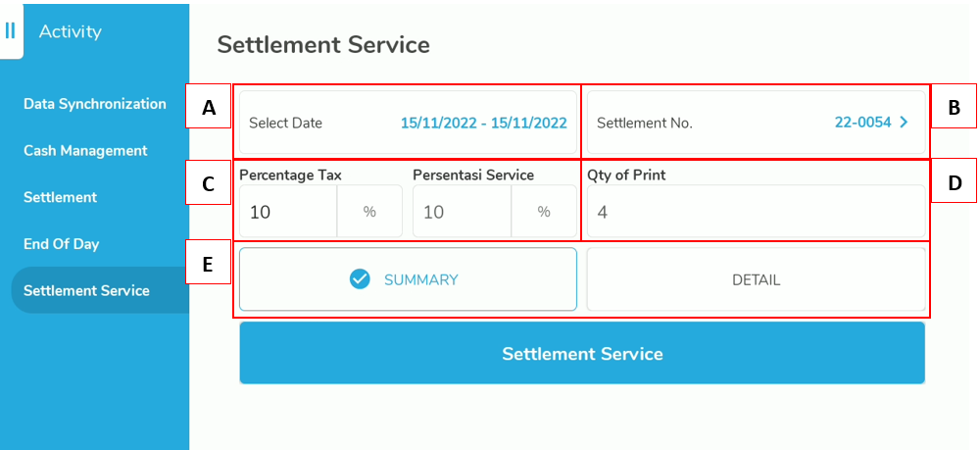The width and height of the screenshot is (980, 450).
Task: Click the percent symbol beside Percentage Tax
Action: click(x=369, y=212)
